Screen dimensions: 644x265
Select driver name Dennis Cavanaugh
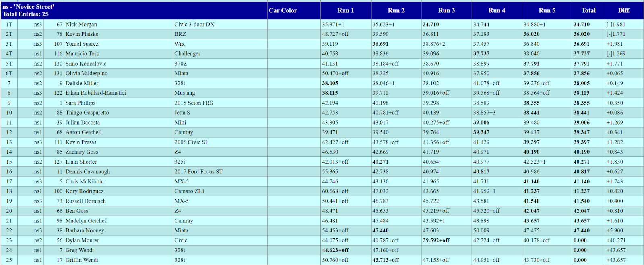coord(88,172)
